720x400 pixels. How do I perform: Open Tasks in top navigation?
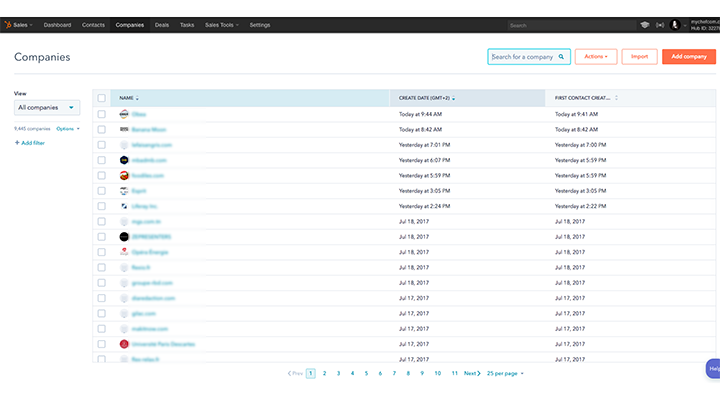187,25
